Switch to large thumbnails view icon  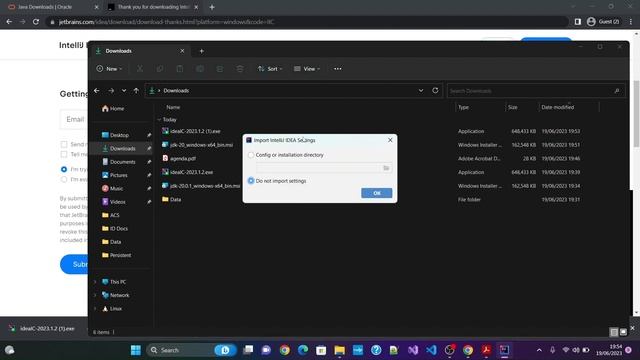pyautogui.click(x=623, y=332)
